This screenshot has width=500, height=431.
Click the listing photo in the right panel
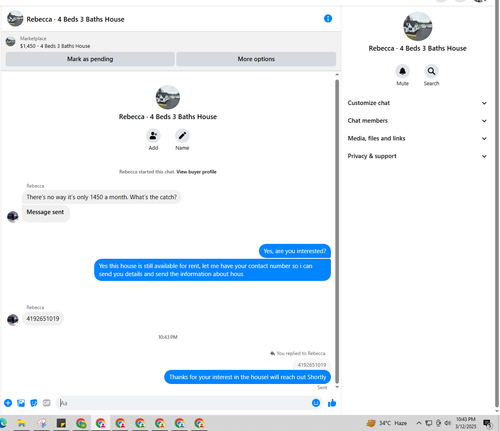click(417, 26)
